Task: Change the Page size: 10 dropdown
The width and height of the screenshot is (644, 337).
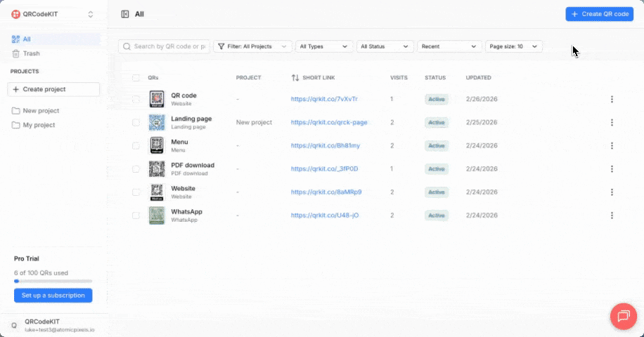Action: [x=514, y=46]
